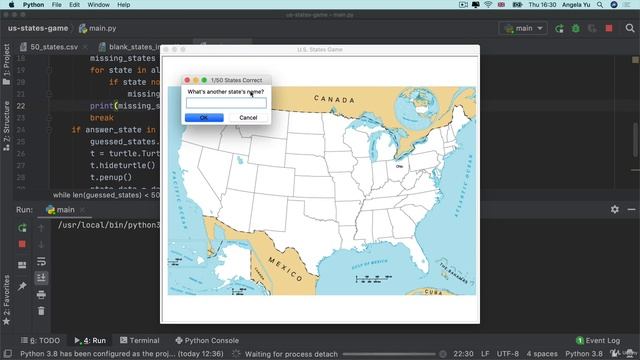Open the Run tool window button

pyautogui.click(x=90, y=340)
